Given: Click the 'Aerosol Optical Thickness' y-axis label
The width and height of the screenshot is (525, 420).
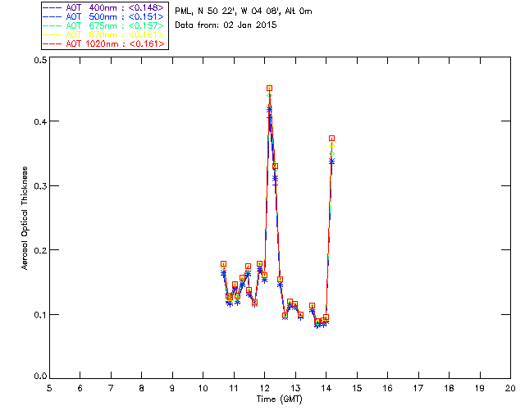Looking at the screenshot, I should tap(24, 218).
